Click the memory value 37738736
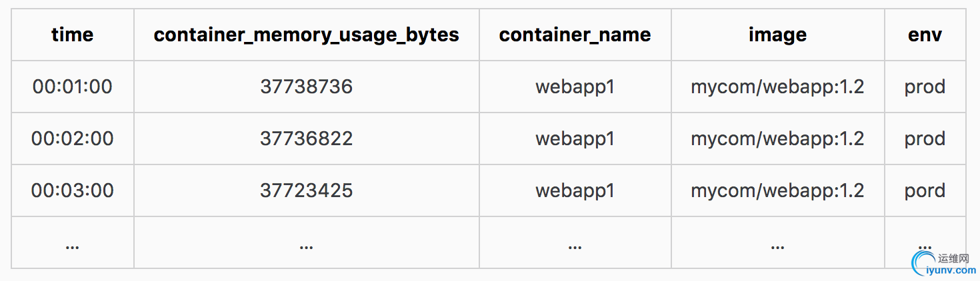980x281 pixels. point(306,87)
